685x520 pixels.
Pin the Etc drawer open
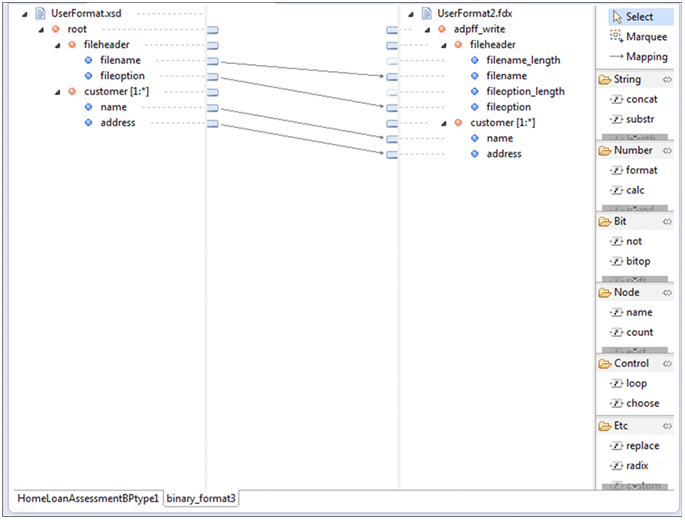[667, 426]
